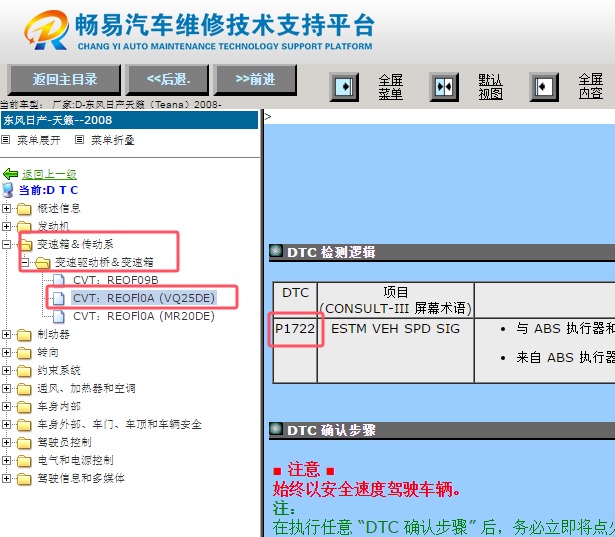
Task: Expand 车身内部 tree node
Action: click(6, 406)
